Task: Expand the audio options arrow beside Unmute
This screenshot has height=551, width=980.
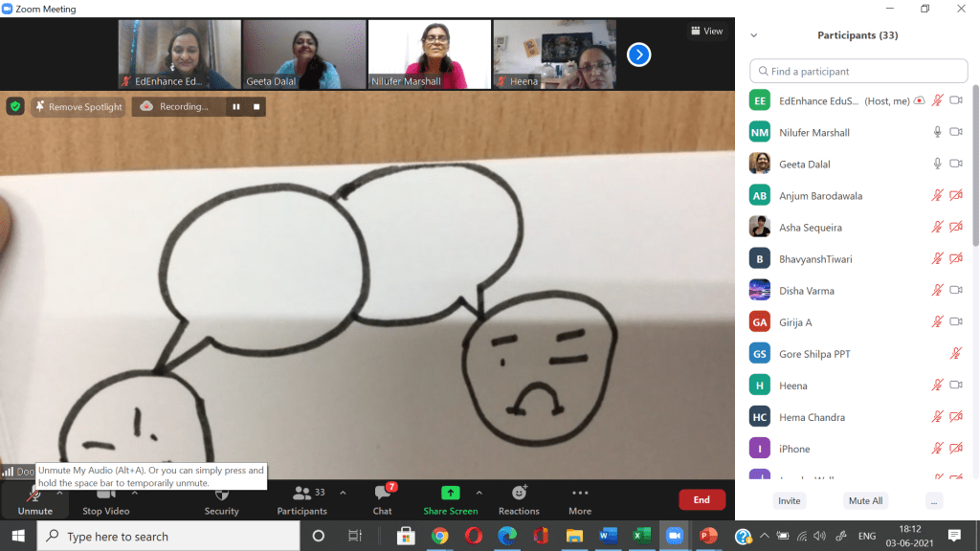Action: click(59, 493)
